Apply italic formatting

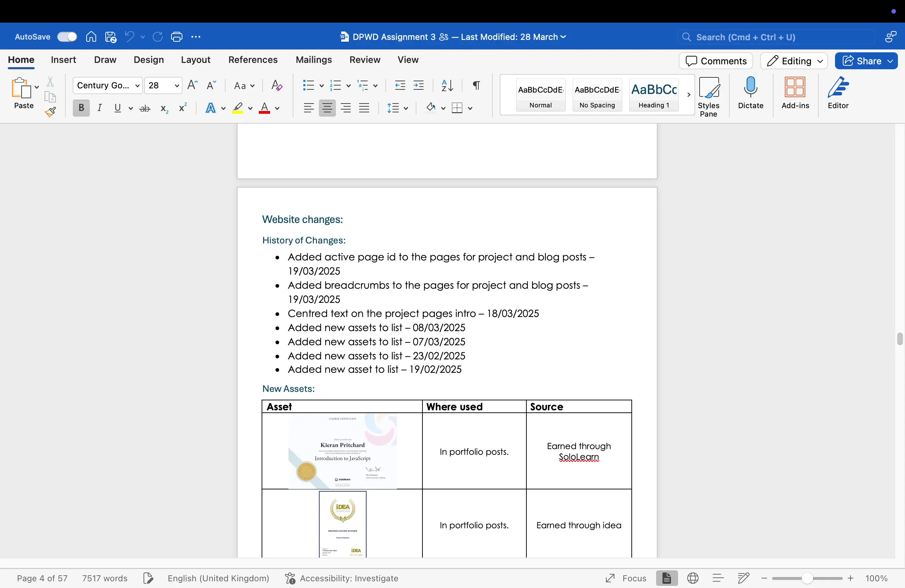pyautogui.click(x=99, y=108)
